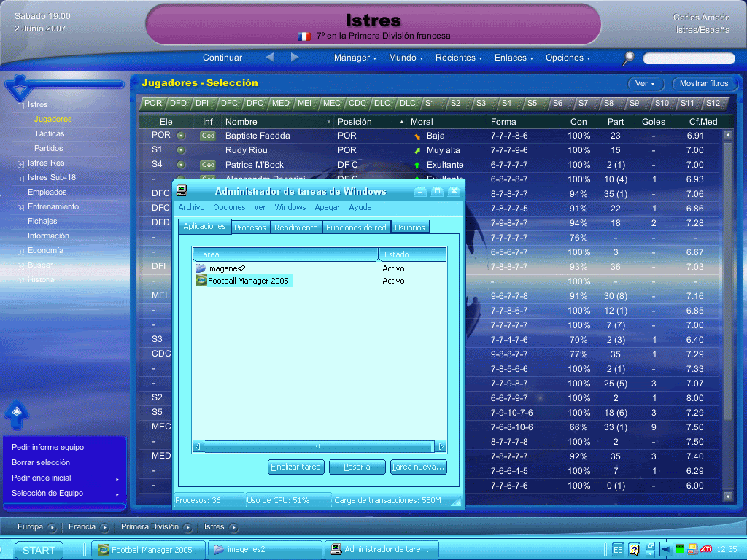Image resolution: width=747 pixels, height=560 pixels.
Task: Go back with the left arrow icon
Action: (270, 57)
